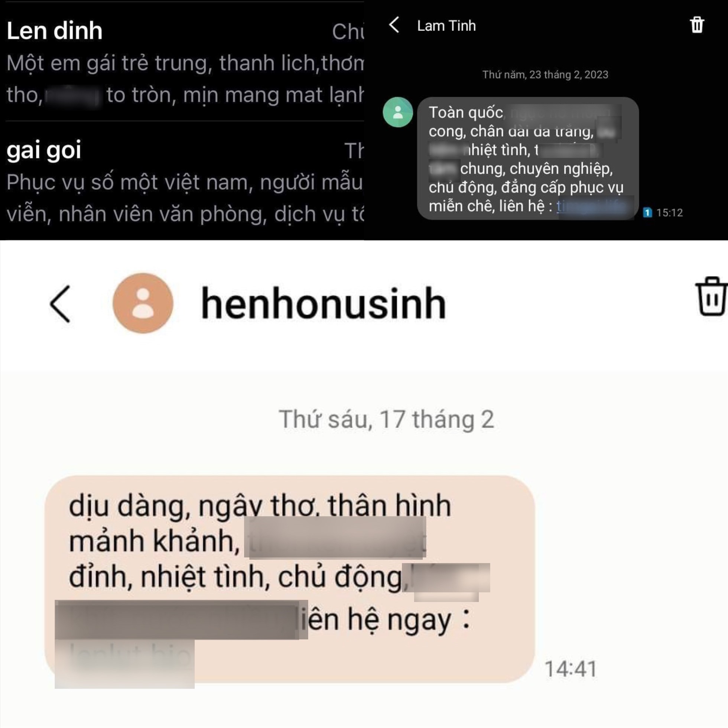Tap the trash icon in henhonusinh chat
728x728 pixels.
[711, 296]
